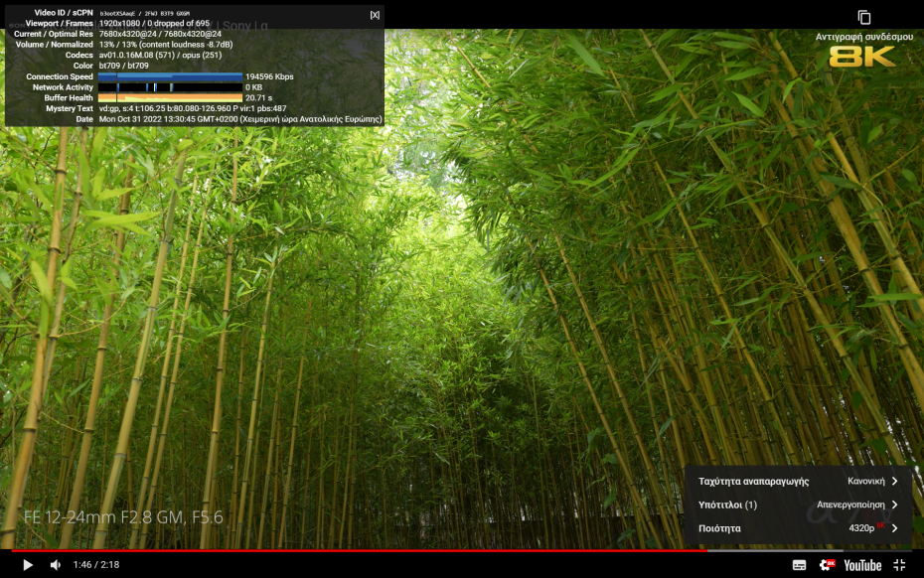Expand chevron next to Κανονική
This screenshot has height=578, width=924.
[895, 482]
